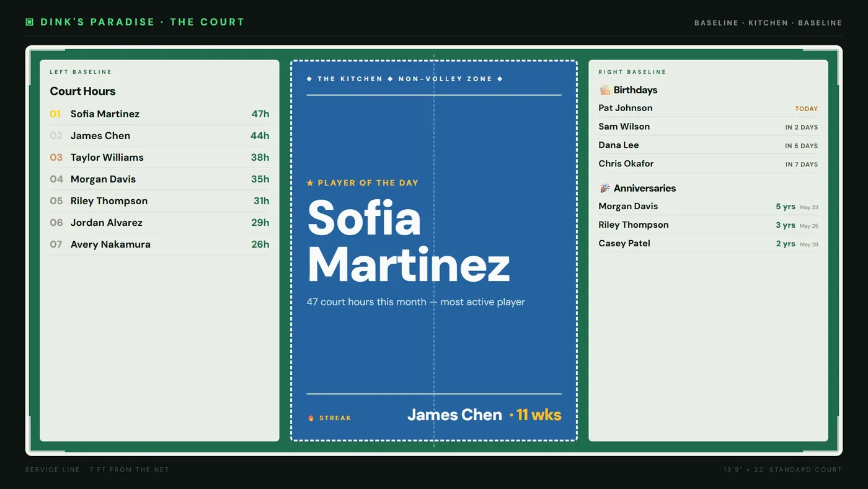Click the Jordan Alvarez row name
The height and width of the screenshot is (489, 868).
(x=107, y=223)
